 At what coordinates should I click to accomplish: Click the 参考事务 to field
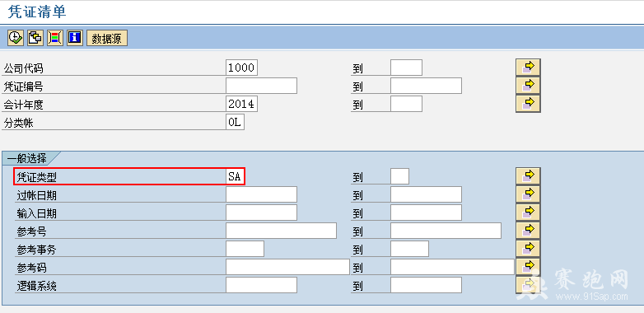point(409,249)
